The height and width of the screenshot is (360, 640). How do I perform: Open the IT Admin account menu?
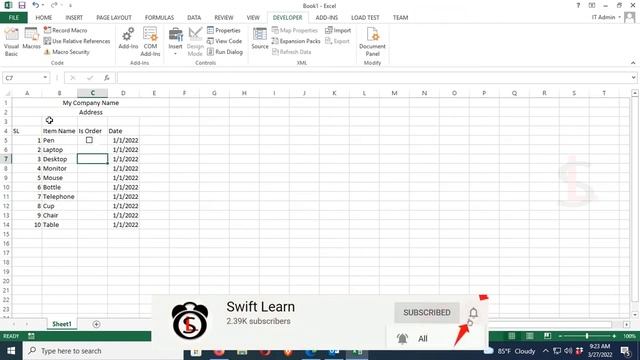(x=606, y=17)
